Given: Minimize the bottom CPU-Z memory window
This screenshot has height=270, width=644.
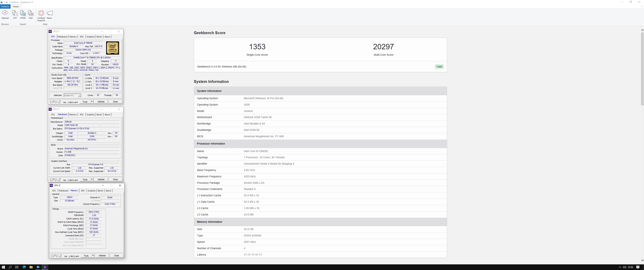Looking at the screenshot, I should [103, 185].
